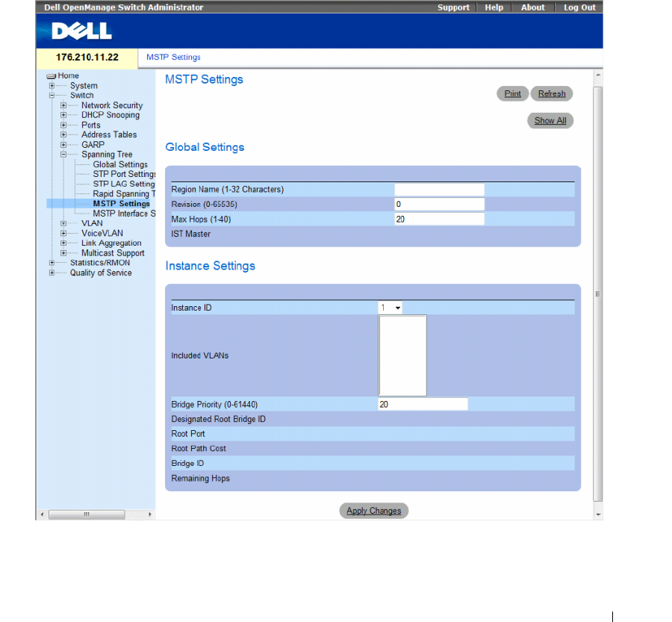Click the MSTP Settings breadcrumb tab
The width and height of the screenshot is (672, 622).
tap(173, 57)
